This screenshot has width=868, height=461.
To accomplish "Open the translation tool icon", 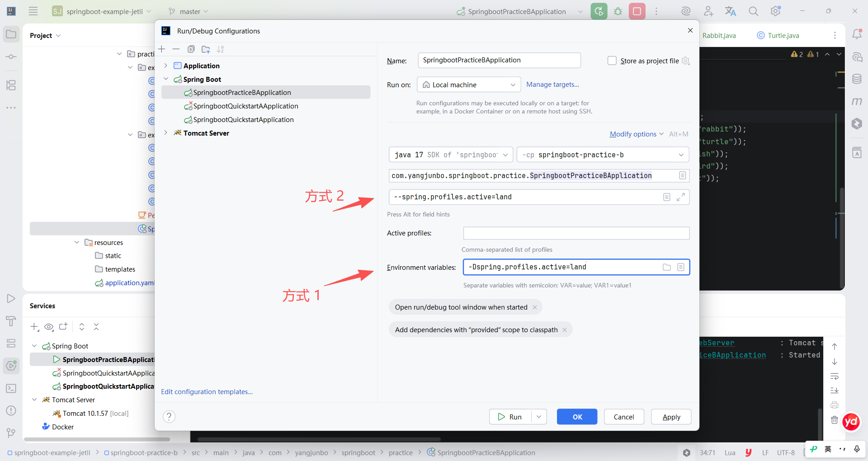I will click(731, 11).
